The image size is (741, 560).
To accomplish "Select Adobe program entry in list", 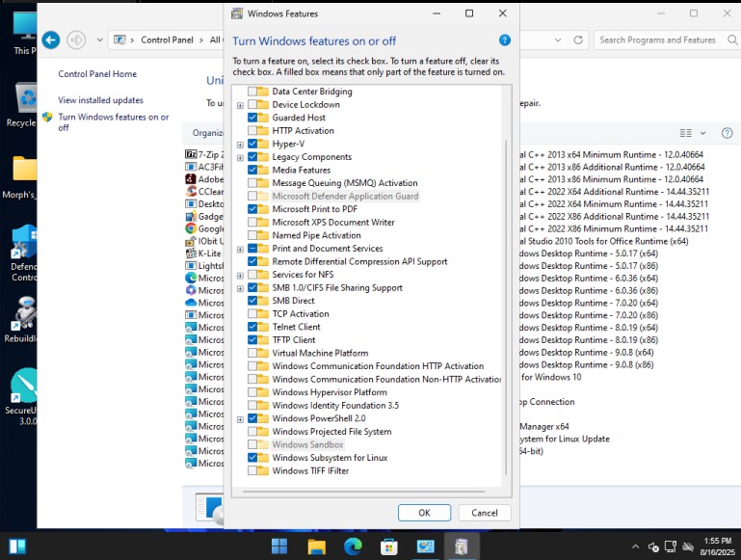I will coord(204,179).
